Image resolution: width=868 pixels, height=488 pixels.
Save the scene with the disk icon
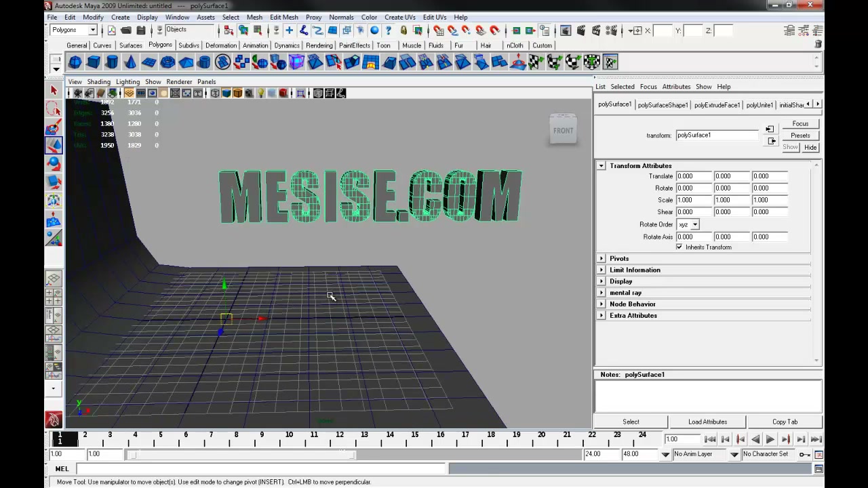coord(140,30)
